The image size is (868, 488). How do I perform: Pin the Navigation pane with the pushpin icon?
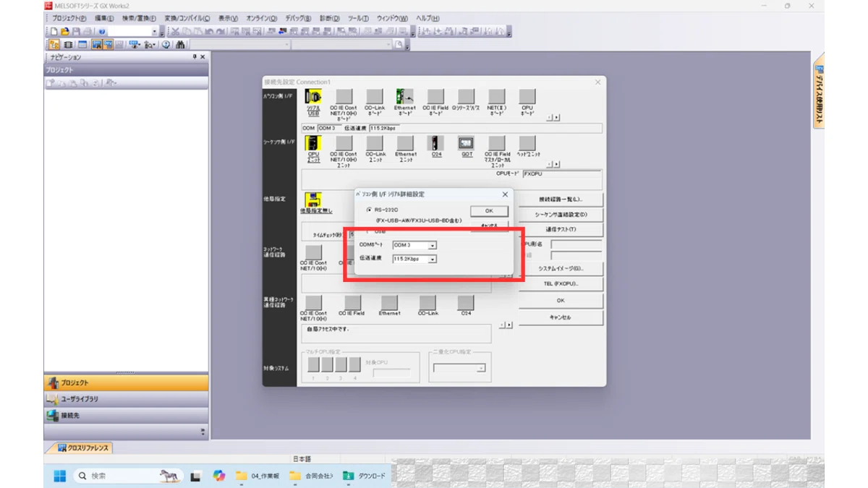point(194,57)
